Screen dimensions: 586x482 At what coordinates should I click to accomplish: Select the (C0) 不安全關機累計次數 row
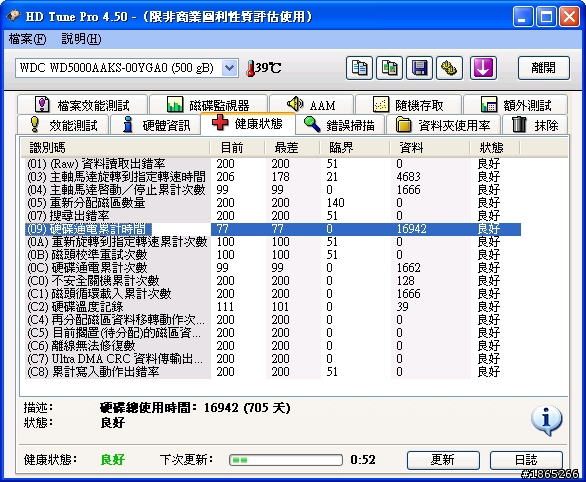click(x=273, y=281)
